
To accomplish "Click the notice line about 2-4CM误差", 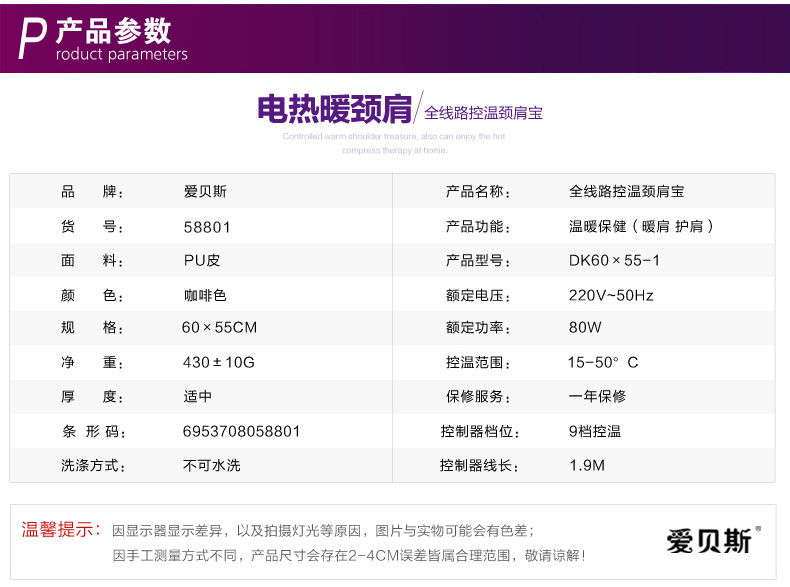I will point(349,556).
